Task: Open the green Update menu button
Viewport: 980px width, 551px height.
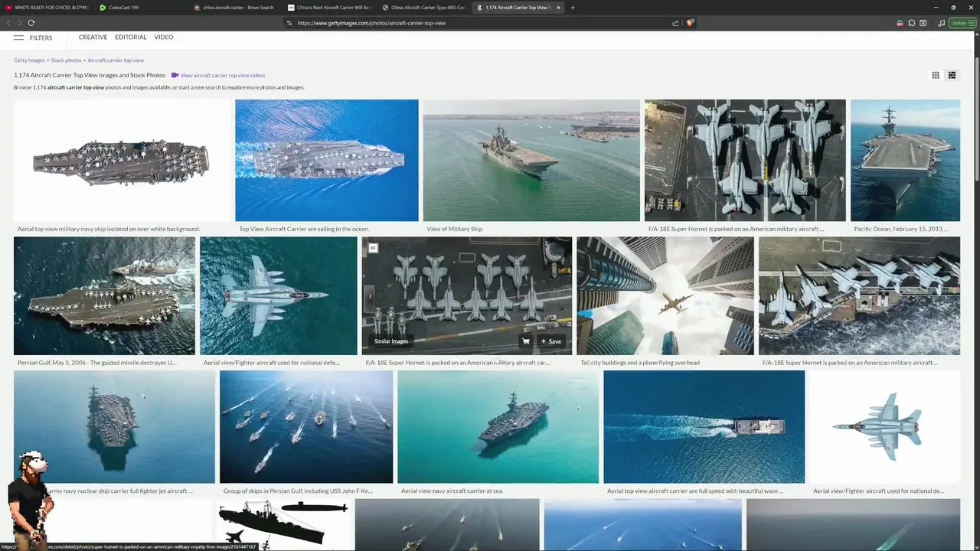Action: pyautogui.click(x=961, y=23)
